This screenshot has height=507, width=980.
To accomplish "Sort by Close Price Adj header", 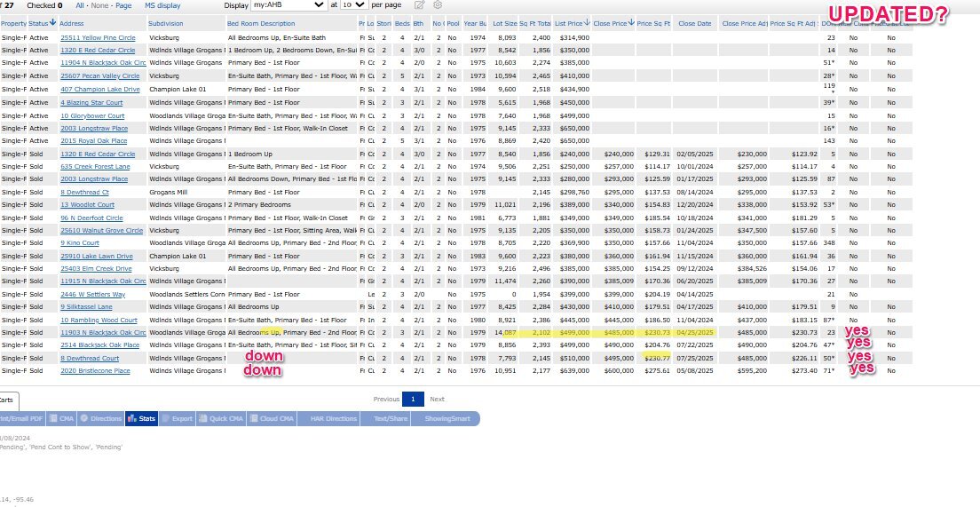I will [745, 24].
